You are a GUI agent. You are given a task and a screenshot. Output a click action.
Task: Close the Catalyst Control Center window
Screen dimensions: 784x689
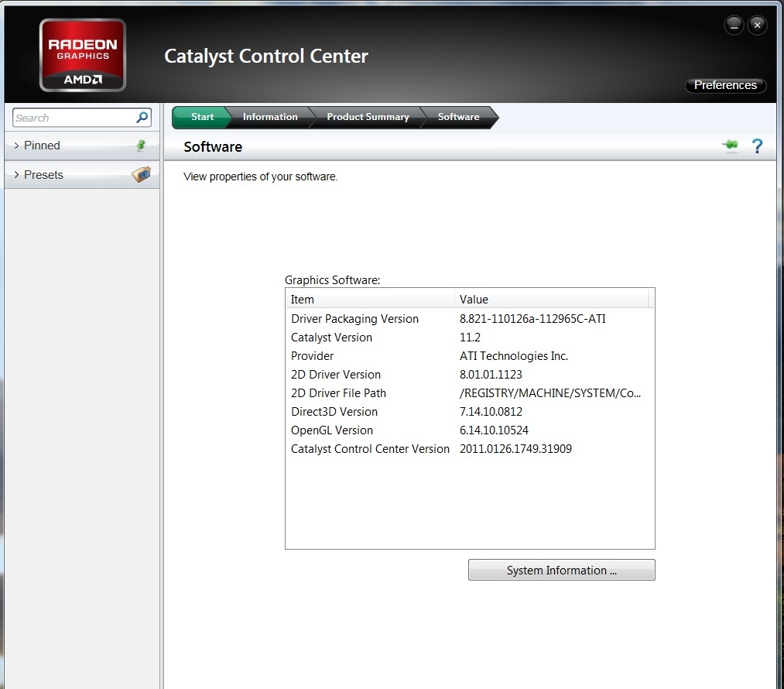click(x=757, y=25)
